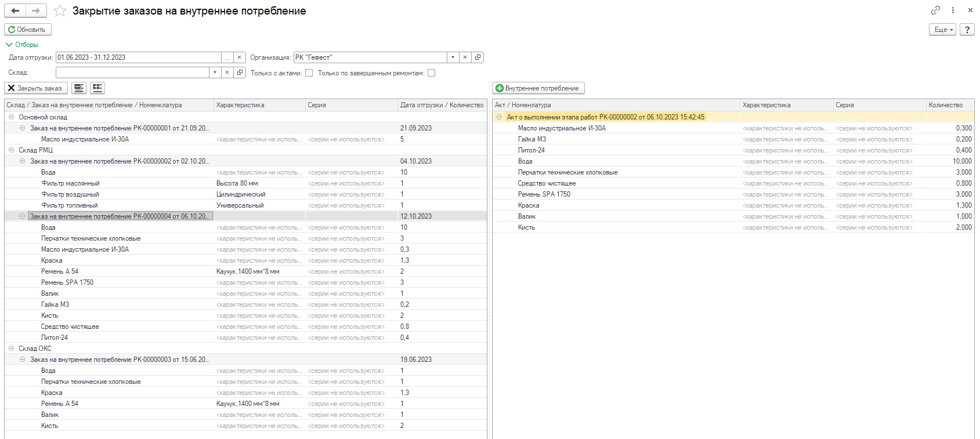Screen dimensions: 980x439
Task: Open the Еще menu
Action: [x=942, y=30]
